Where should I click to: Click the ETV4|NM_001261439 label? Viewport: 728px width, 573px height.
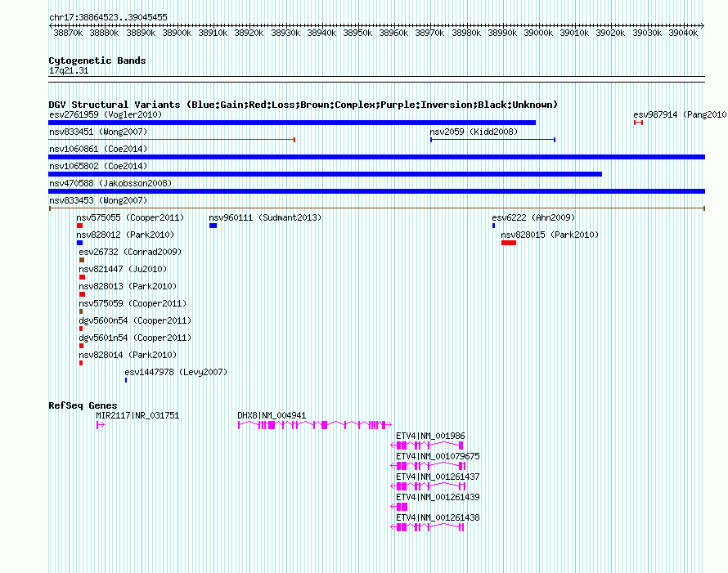pyautogui.click(x=438, y=497)
